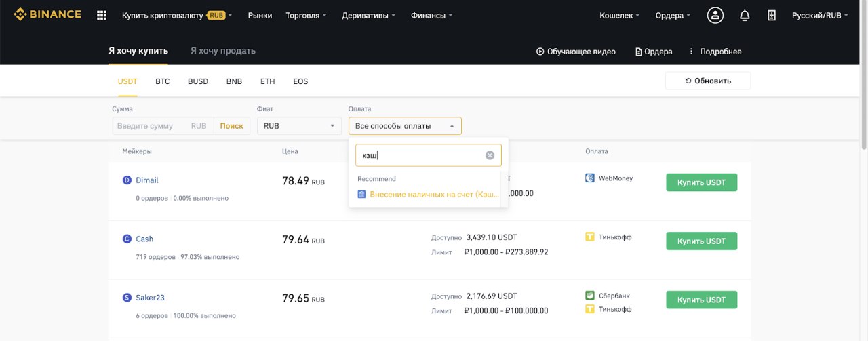
Task: Buy USDT from Cash maker
Action: pyautogui.click(x=702, y=241)
